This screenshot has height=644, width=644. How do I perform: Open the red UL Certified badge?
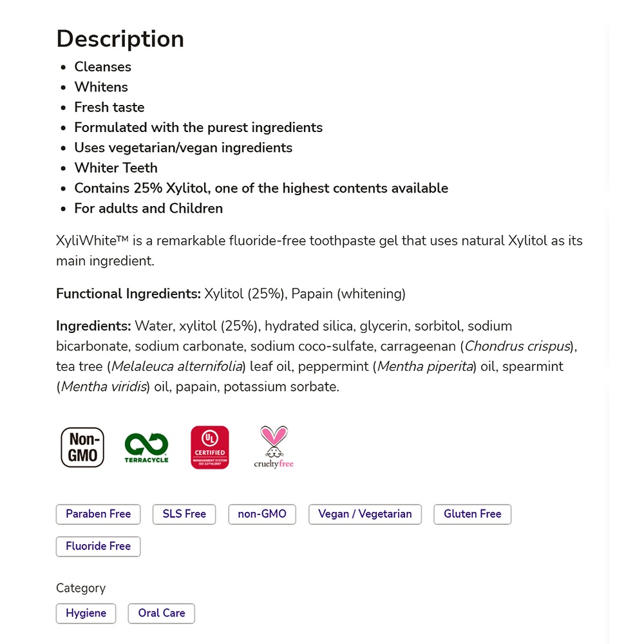point(209,448)
